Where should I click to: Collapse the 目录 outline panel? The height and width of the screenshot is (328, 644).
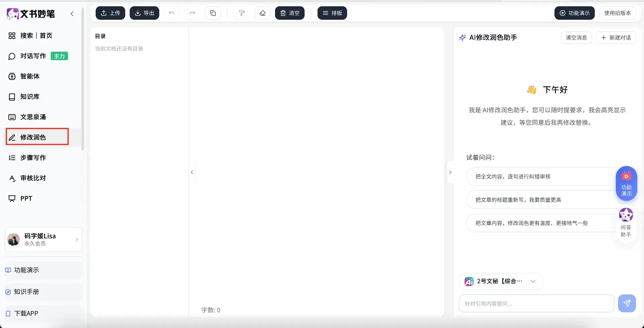point(192,172)
